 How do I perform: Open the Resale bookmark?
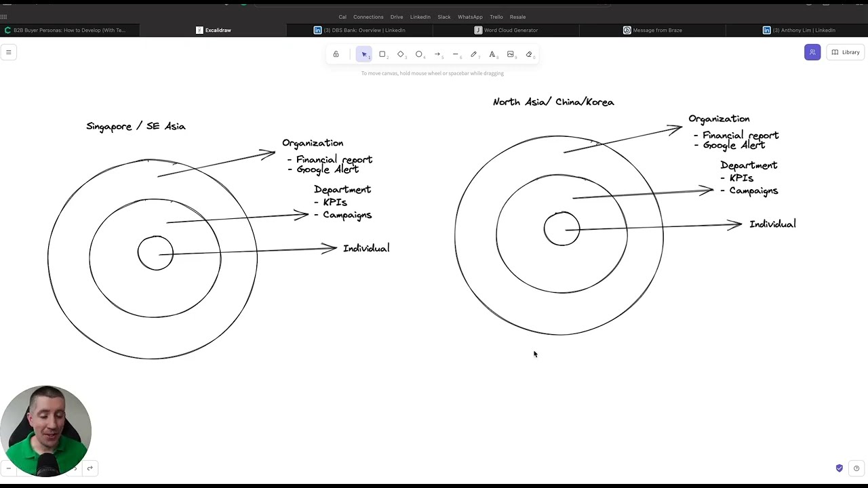517,17
